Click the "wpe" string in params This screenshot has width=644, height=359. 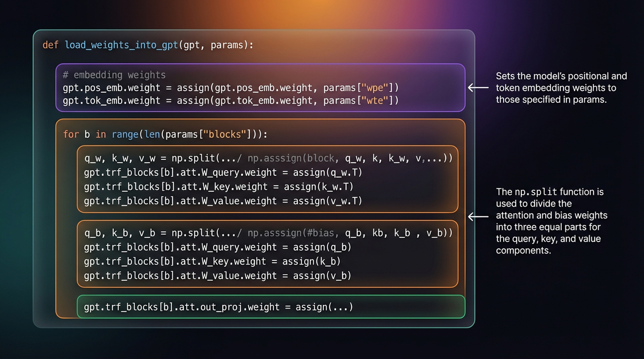click(x=375, y=88)
